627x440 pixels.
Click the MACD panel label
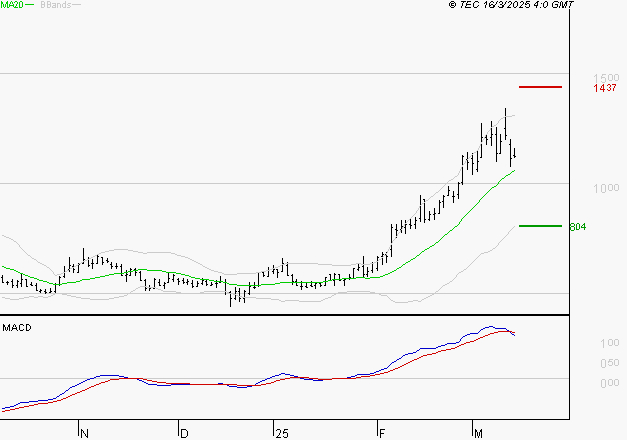[x=17, y=328]
